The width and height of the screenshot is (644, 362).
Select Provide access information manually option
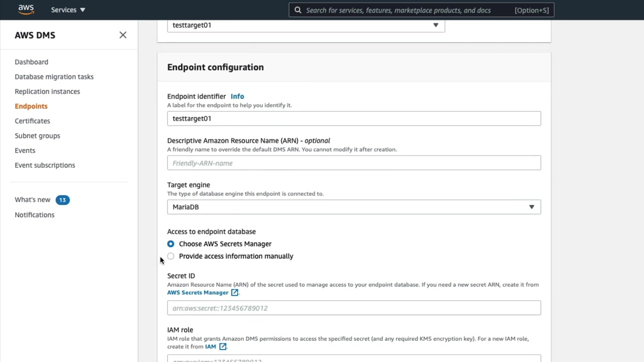[x=171, y=256]
